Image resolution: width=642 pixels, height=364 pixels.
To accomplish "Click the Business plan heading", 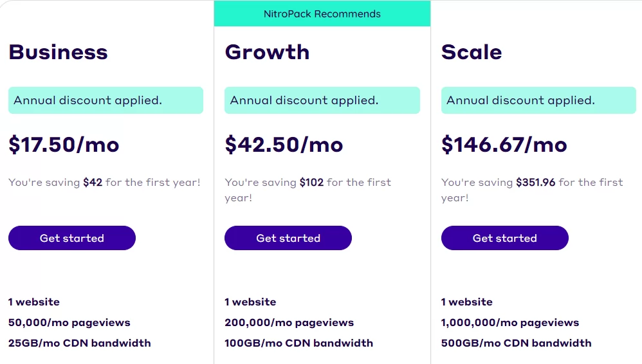I will point(58,52).
